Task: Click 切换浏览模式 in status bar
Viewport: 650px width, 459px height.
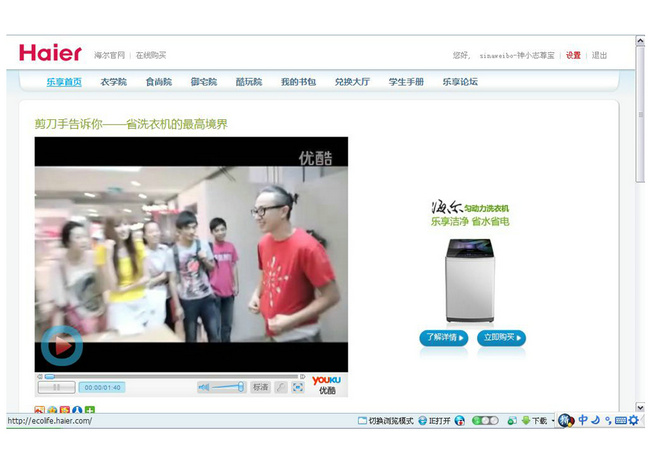Action: click(x=386, y=421)
